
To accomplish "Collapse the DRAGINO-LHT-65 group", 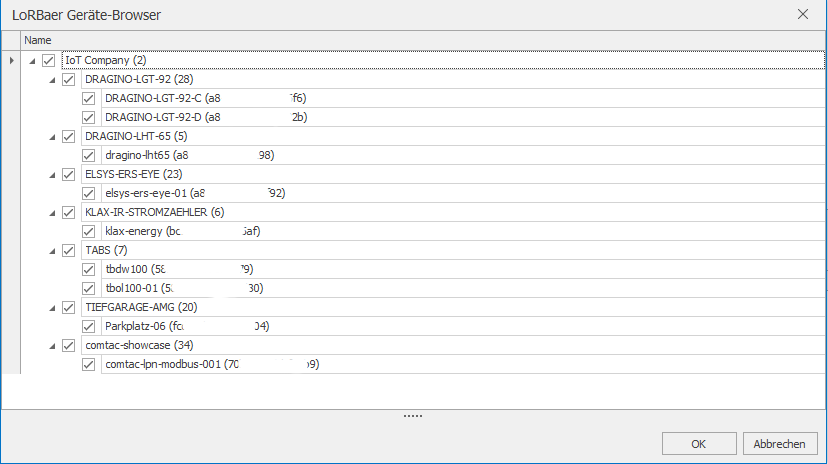I will pos(52,137).
